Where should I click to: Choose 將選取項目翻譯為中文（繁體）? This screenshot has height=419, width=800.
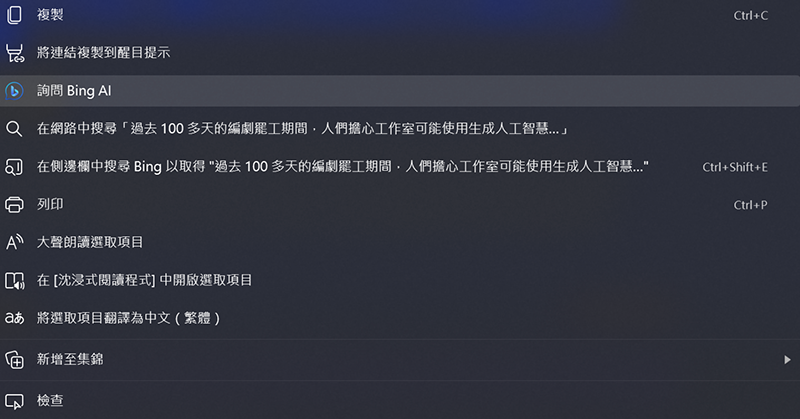tap(400, 318)
